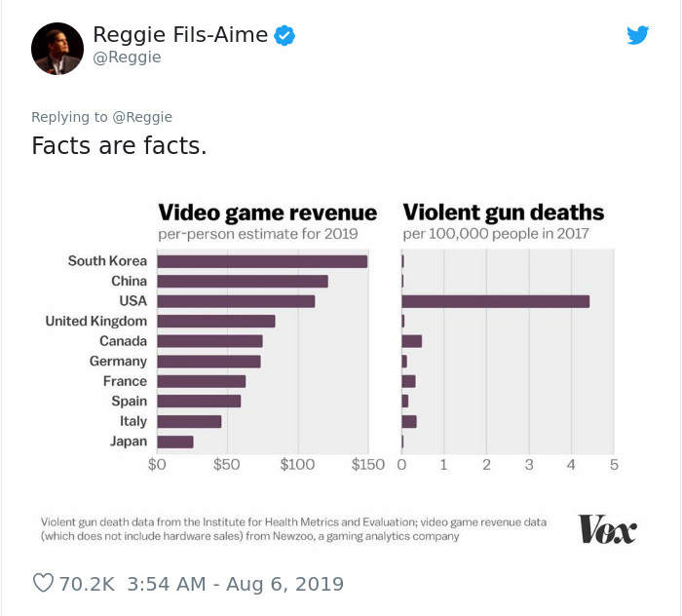Click the blue verified badge
Screen dimensions: 682x616
(x=284, y=36)
